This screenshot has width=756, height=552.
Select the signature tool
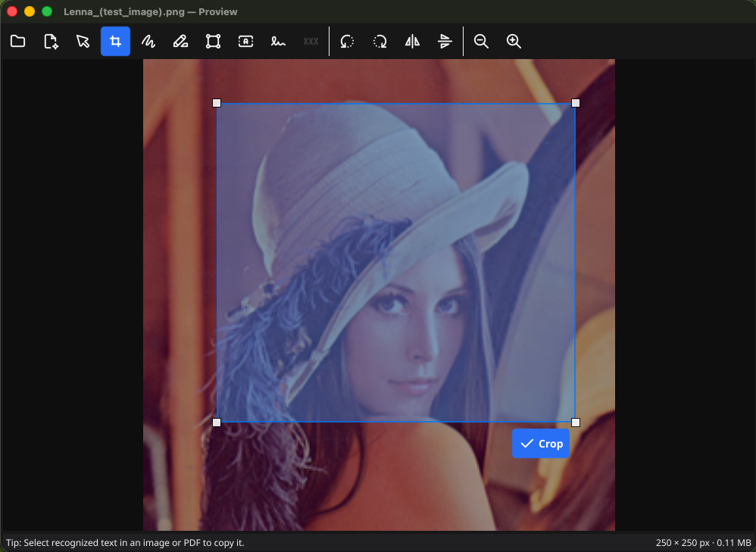278,42
